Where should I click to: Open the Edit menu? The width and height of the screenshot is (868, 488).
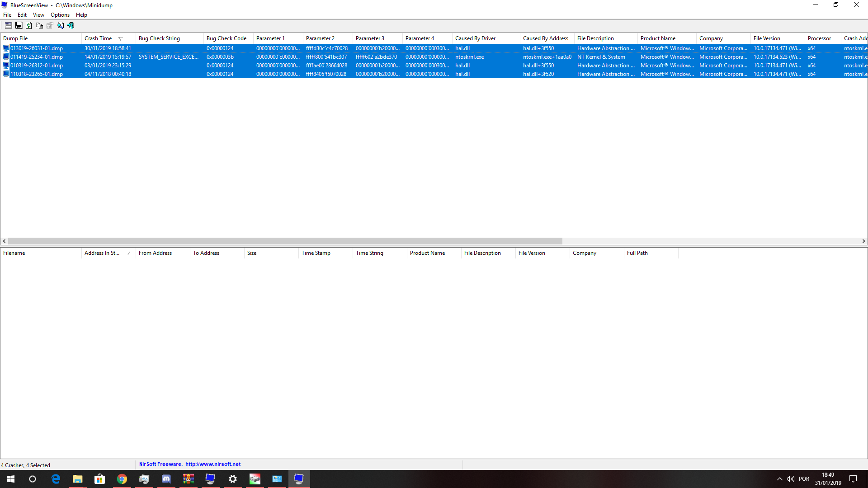[x=22, y=15]
